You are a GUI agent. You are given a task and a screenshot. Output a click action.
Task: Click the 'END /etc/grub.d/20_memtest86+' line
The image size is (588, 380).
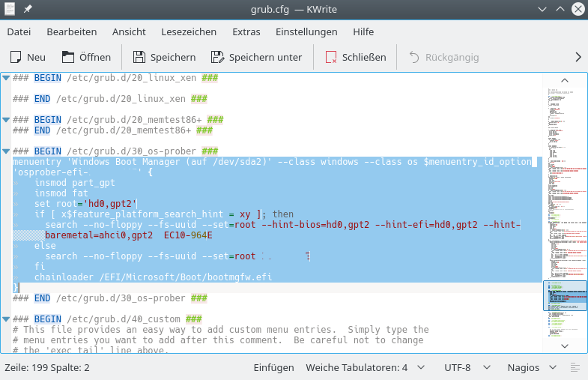pyautogui.click(x=112, y=130)
